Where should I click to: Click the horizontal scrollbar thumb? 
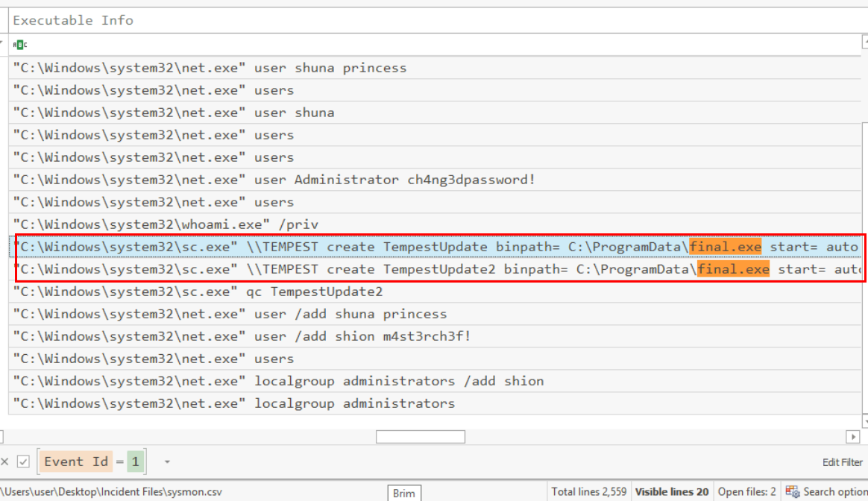point(420,437)
